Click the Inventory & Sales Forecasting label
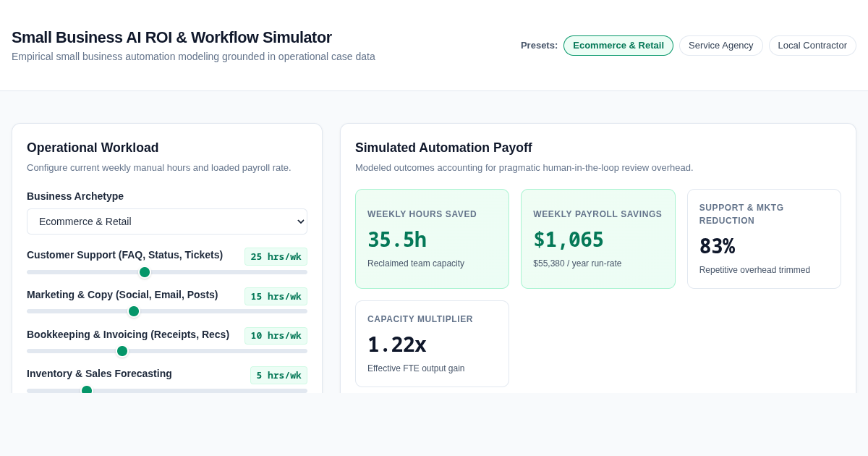Image resolution: width=868 pixels, height=456 pixels. click(x=99, y=373)
